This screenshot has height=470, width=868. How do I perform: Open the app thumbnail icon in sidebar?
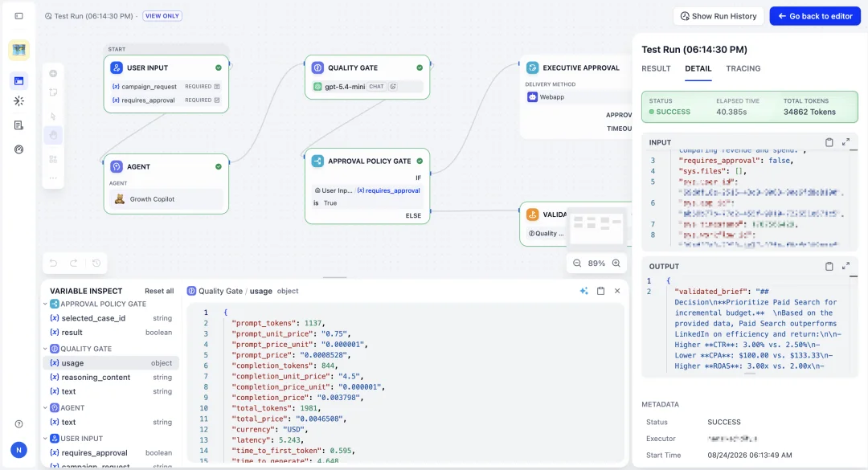[x=18, y=50]
